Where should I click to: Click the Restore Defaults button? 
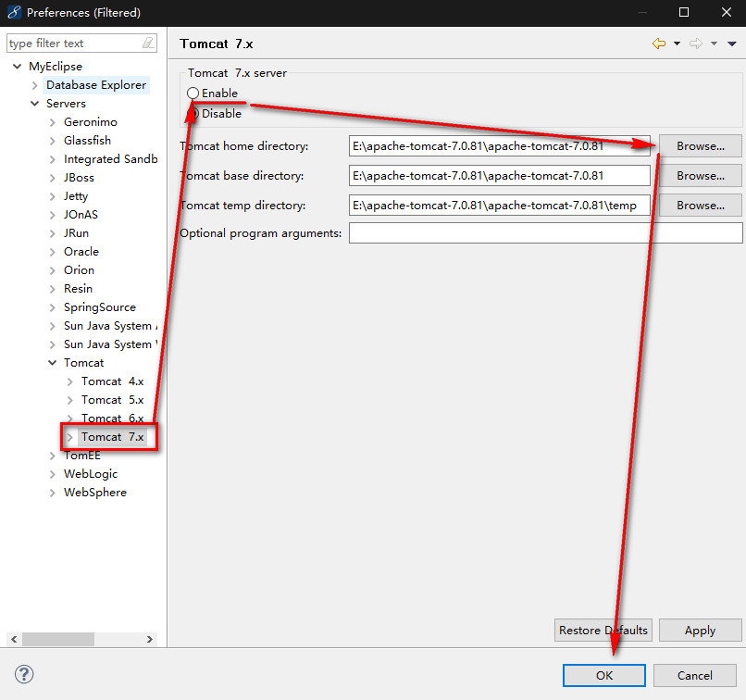coord(603,630)
